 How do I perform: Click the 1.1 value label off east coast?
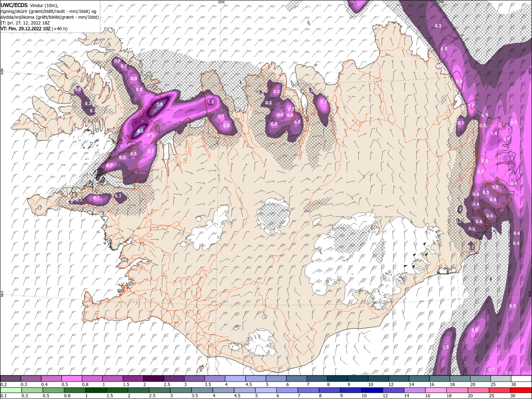click(510, 159)
